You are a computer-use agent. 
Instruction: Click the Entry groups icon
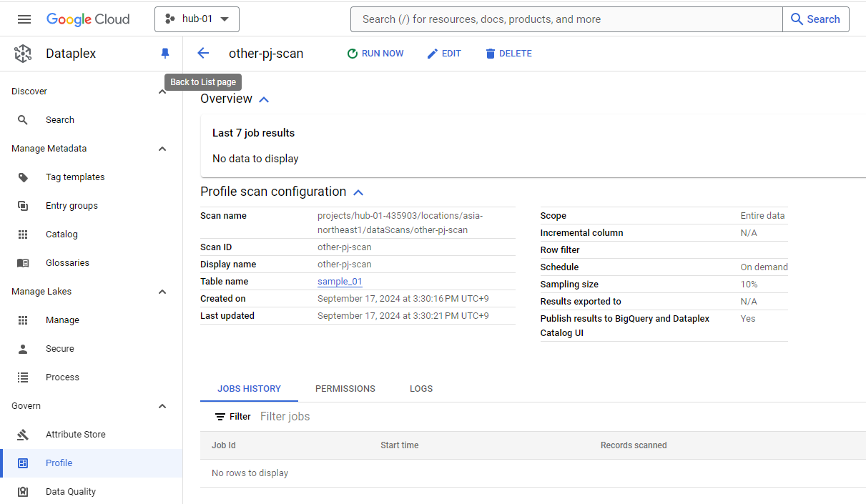click(23, 206)
